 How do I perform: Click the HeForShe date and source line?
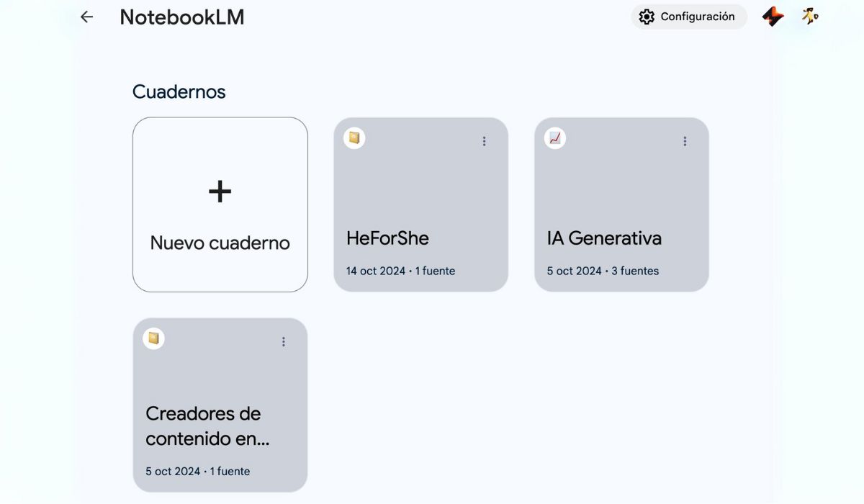[400, 271]
